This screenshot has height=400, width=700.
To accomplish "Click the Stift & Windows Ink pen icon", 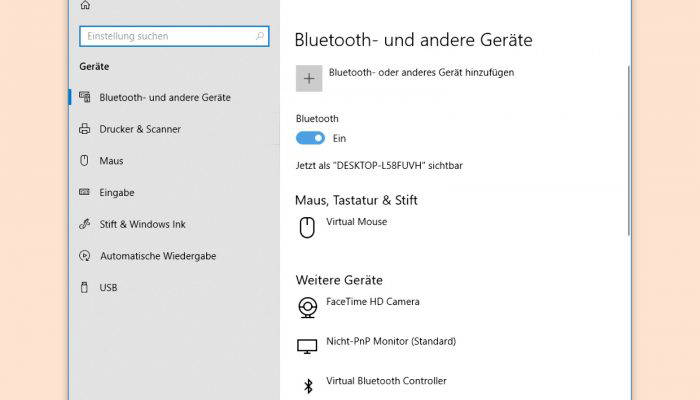I will (84, 224).
